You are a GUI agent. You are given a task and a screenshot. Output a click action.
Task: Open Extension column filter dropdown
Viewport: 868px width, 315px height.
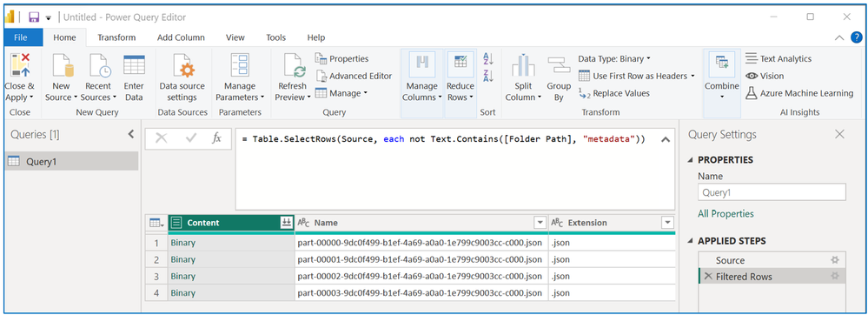(x=667, y=223)
